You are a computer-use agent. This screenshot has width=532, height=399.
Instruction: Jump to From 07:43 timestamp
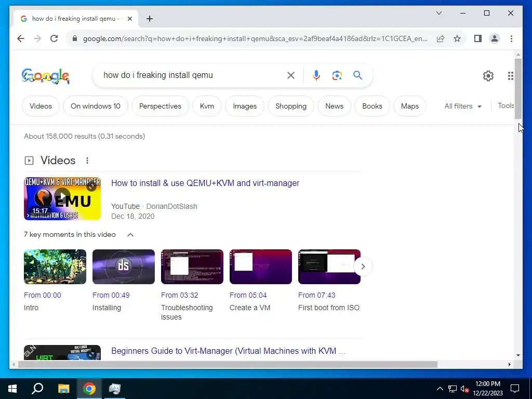click(316, 295)
